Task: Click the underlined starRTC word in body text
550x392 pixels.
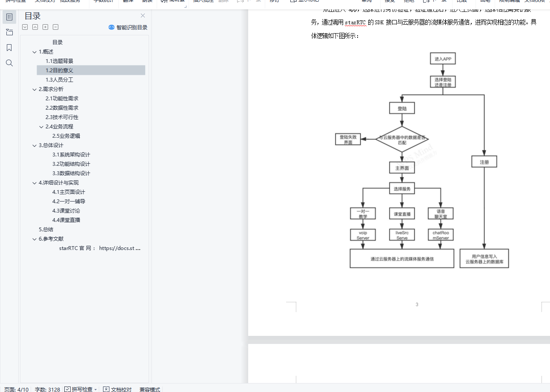Action: [x=355, y=23]
